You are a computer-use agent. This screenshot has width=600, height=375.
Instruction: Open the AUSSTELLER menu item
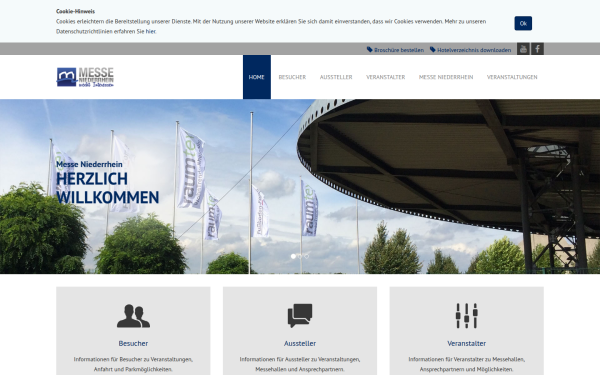(336, 77)
